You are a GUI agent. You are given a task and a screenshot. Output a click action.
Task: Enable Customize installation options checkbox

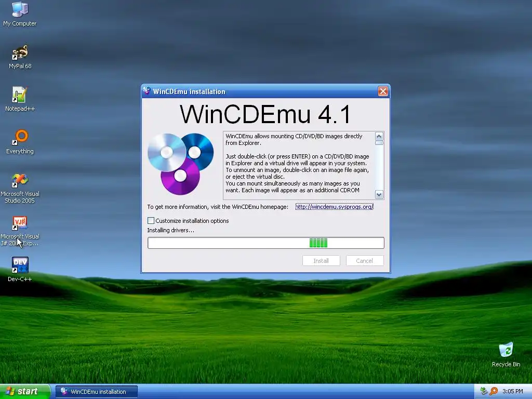[x=151, y=220]
